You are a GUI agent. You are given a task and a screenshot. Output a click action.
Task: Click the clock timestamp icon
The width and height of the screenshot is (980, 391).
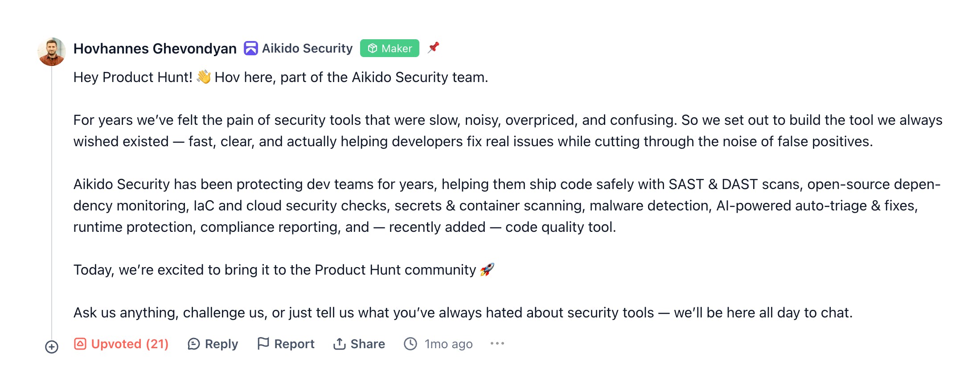coord(410,344)
